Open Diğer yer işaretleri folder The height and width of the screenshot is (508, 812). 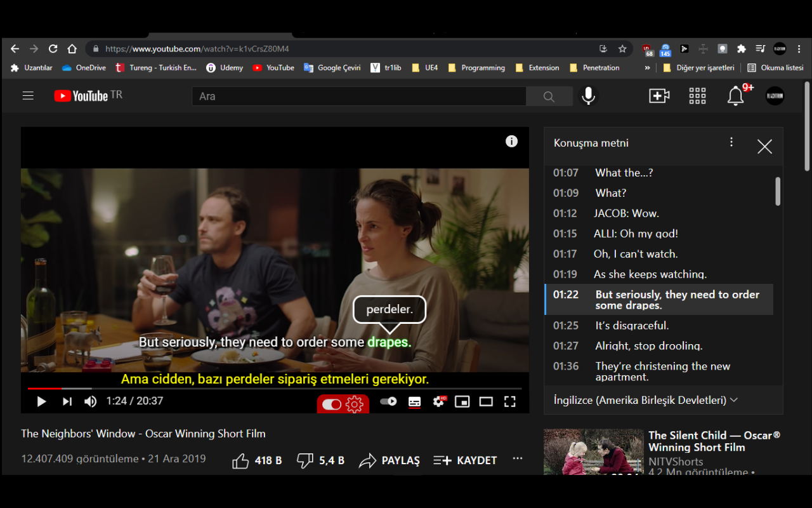point(698,68)
